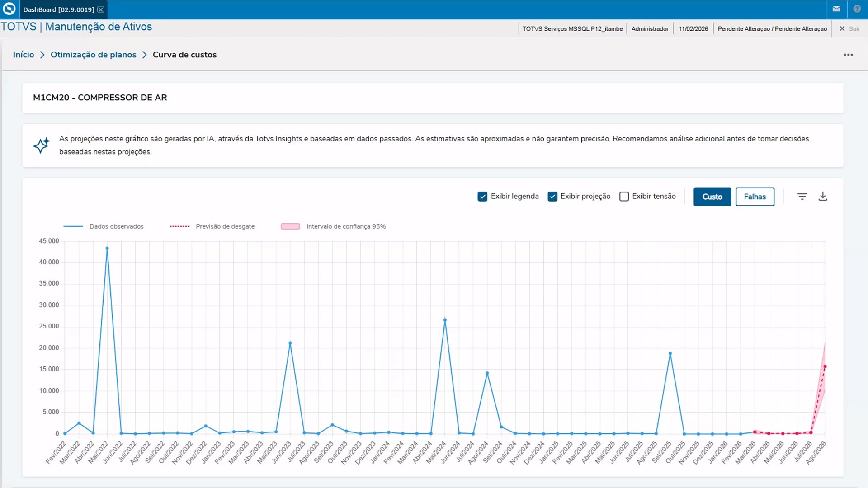Viewport: 868px width, 488px height.
Task: Open the three-dots more options menu
Action: (x=848, y=55)
